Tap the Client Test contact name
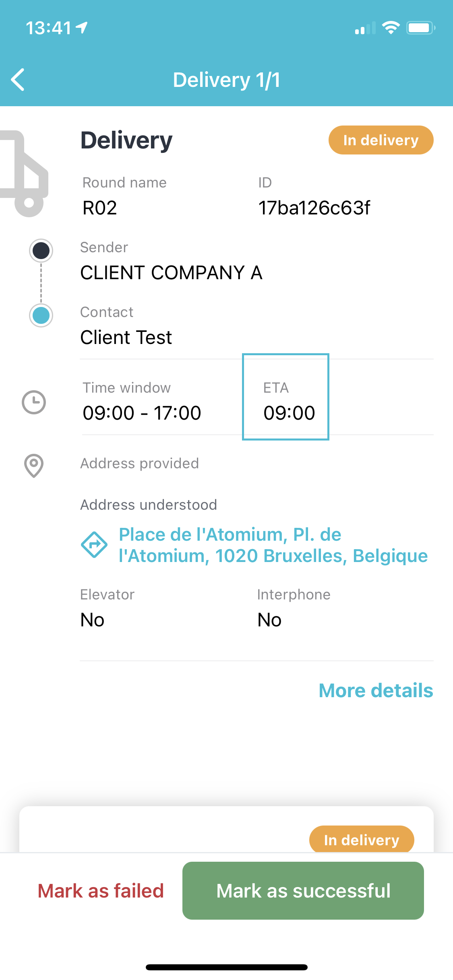453x980 pixels. [x=126, y=337]
